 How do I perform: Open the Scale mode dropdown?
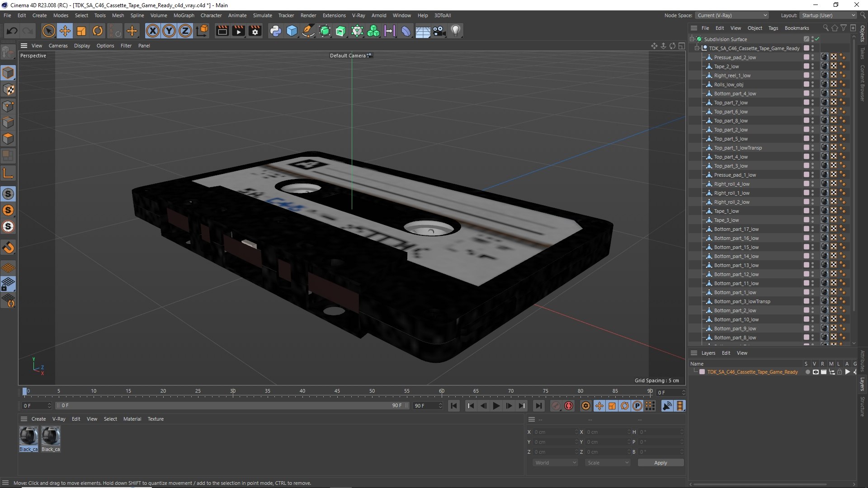coord(607,463)
